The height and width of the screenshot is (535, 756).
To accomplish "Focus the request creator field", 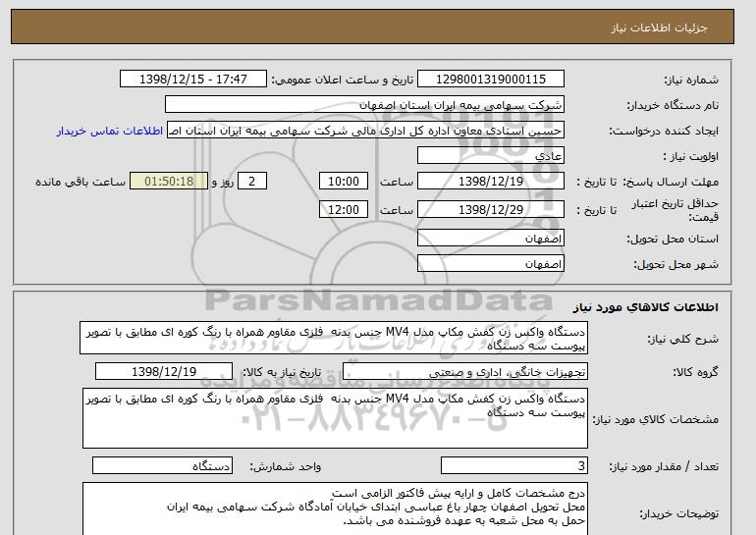I will click(x=365, y=131).
